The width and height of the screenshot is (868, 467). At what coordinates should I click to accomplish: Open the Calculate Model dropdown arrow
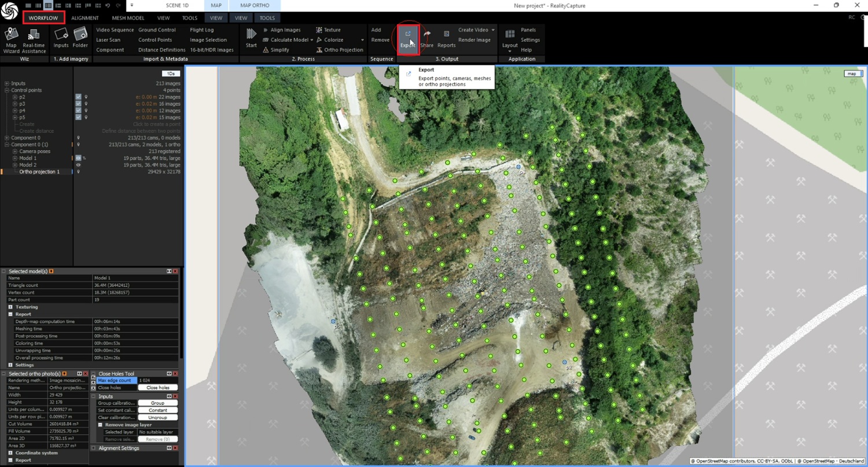pyautogui.click(x=311, y=40)
